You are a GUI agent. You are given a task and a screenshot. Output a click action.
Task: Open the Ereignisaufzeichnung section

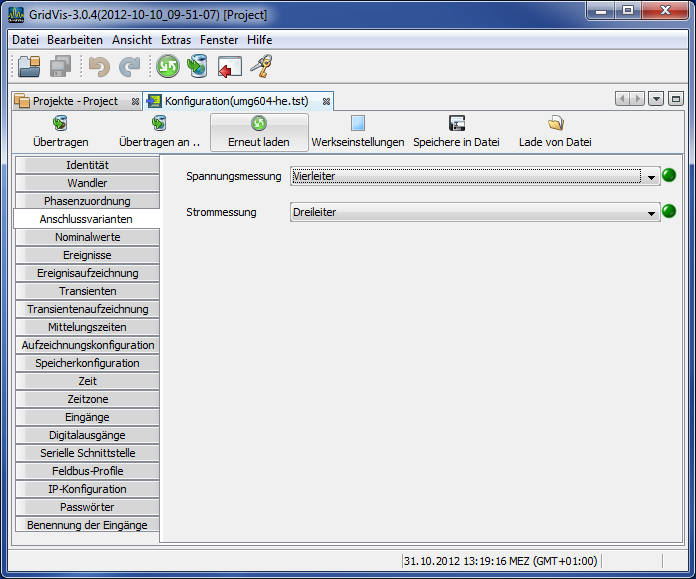(87, 273)
